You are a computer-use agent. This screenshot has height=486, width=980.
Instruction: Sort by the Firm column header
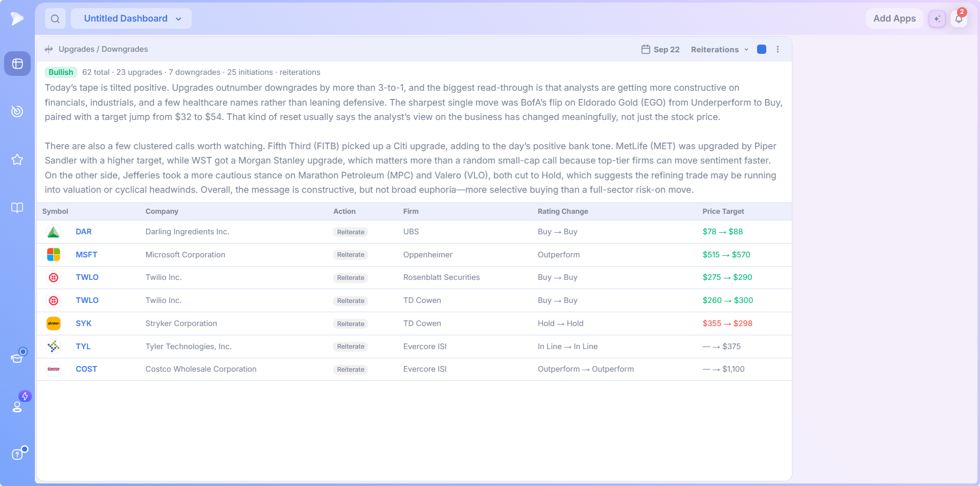(411, 211)
